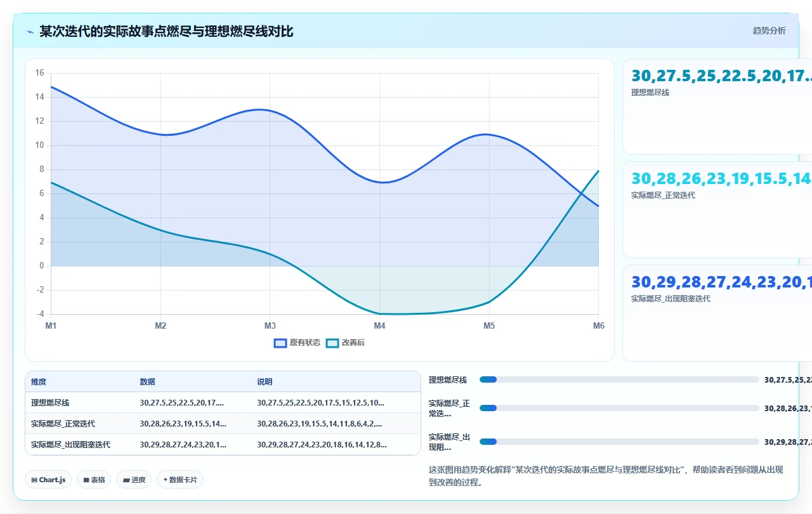Toggle the 改善后 dataset legend label
This screenshot has height=514, width=812.
(x=353, y=343)
